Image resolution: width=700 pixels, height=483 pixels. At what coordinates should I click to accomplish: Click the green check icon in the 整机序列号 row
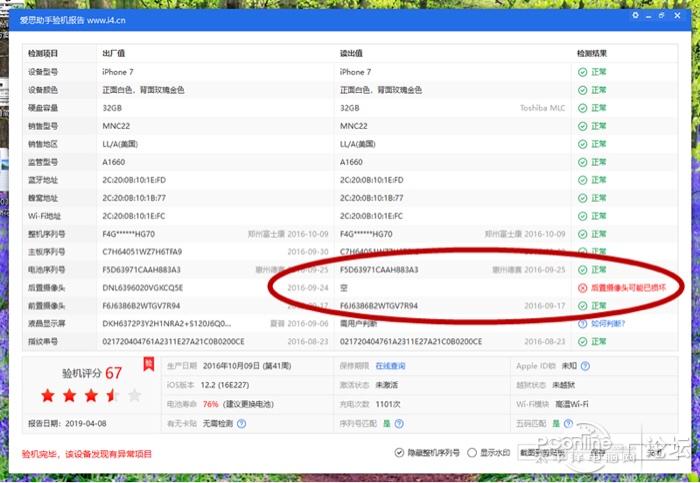582,234
